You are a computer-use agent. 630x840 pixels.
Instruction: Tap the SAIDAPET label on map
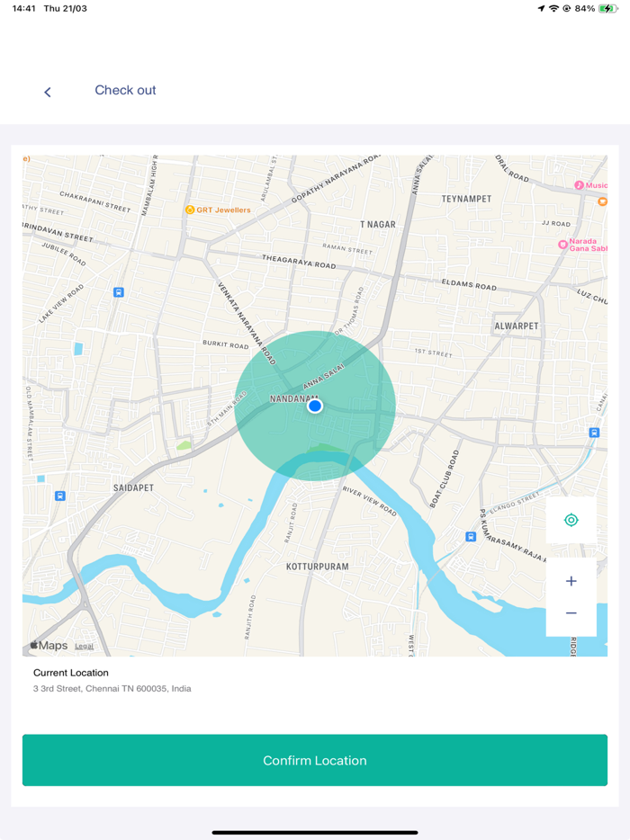coord(133,488)
